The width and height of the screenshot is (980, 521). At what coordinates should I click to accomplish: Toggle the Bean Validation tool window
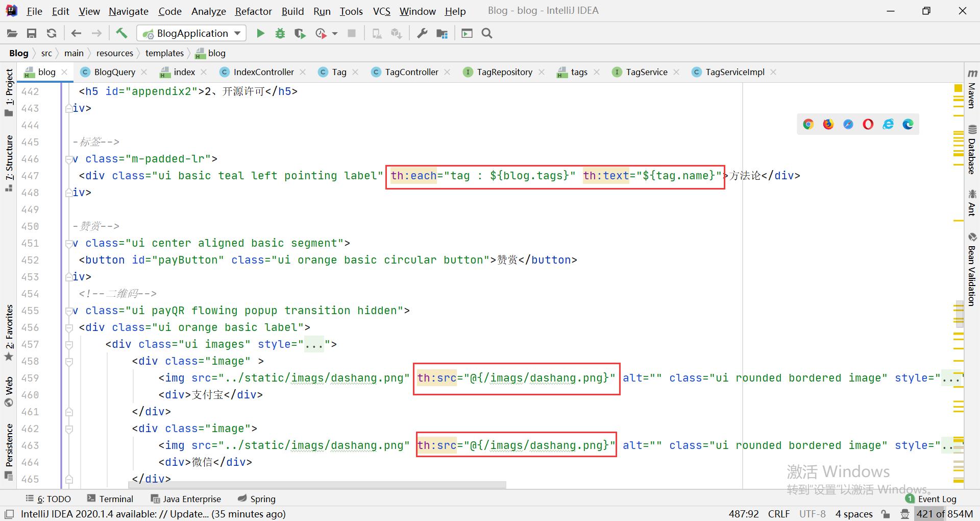[972, 269]
